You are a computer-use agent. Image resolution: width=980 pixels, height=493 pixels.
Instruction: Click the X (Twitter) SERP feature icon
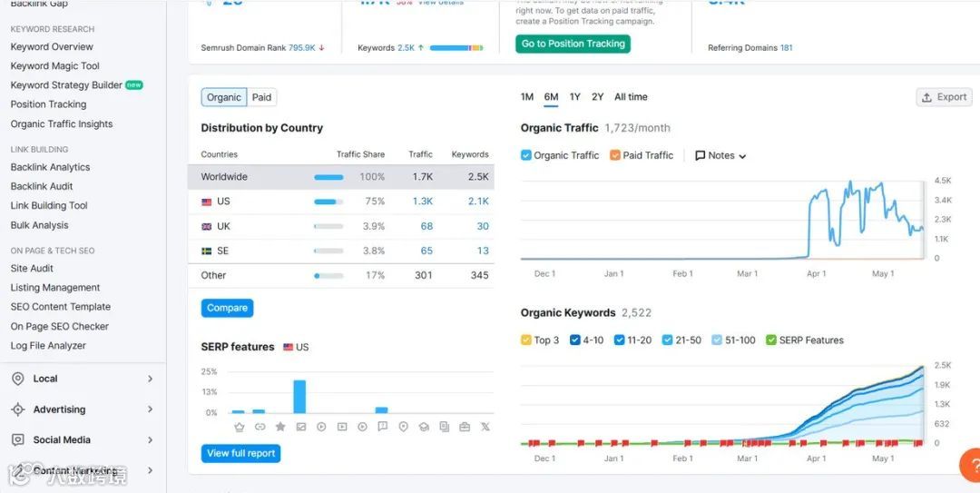485,427
